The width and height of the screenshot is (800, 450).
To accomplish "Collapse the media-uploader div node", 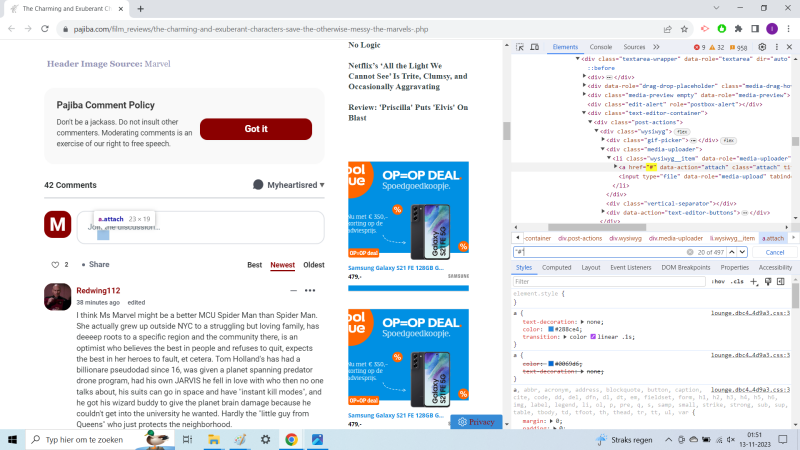I will (603, 149).
